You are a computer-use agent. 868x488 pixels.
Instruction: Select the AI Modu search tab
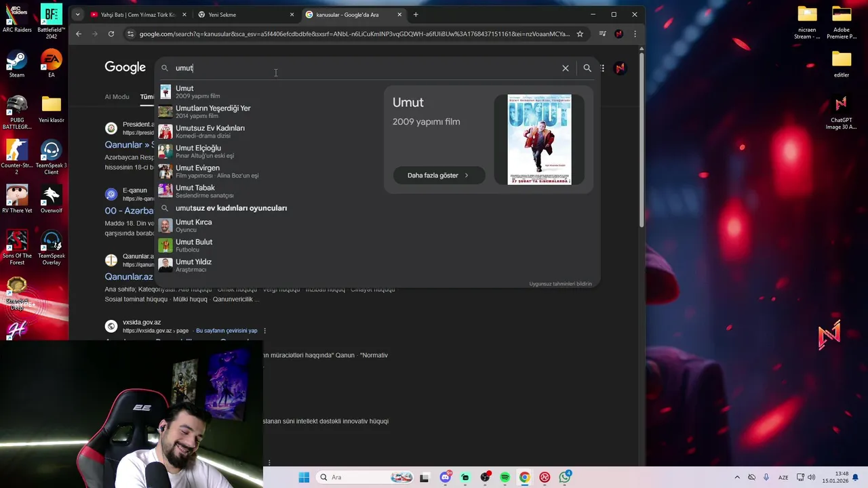pos(117,97)
